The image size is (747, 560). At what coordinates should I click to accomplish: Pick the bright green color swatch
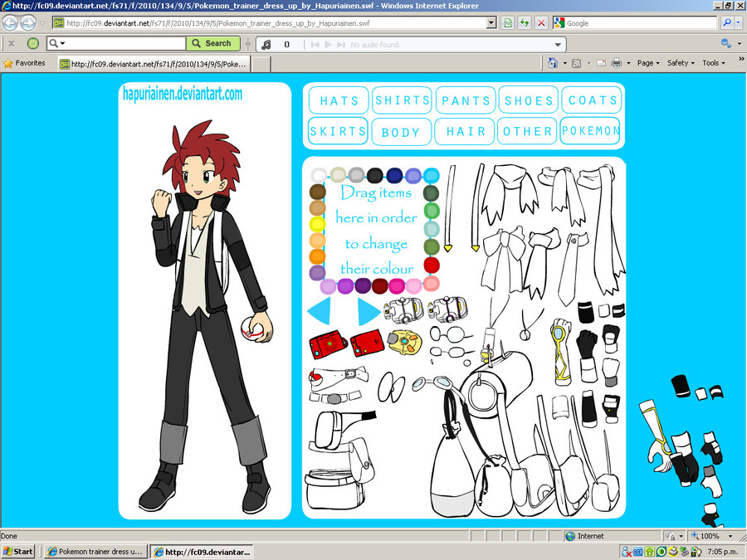click(431, 211)
